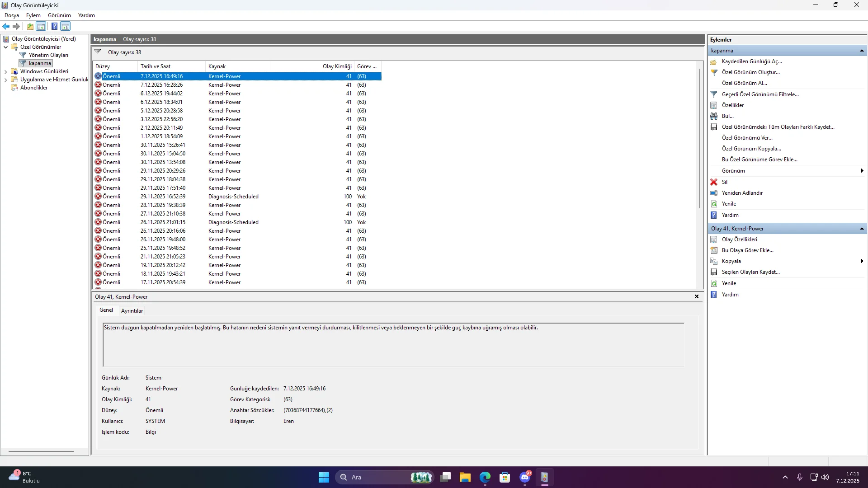The width and height of the screenshot is (868, 488).
Task: Click the forward arrow toolbar icon
Action: [x=16, y=26]
